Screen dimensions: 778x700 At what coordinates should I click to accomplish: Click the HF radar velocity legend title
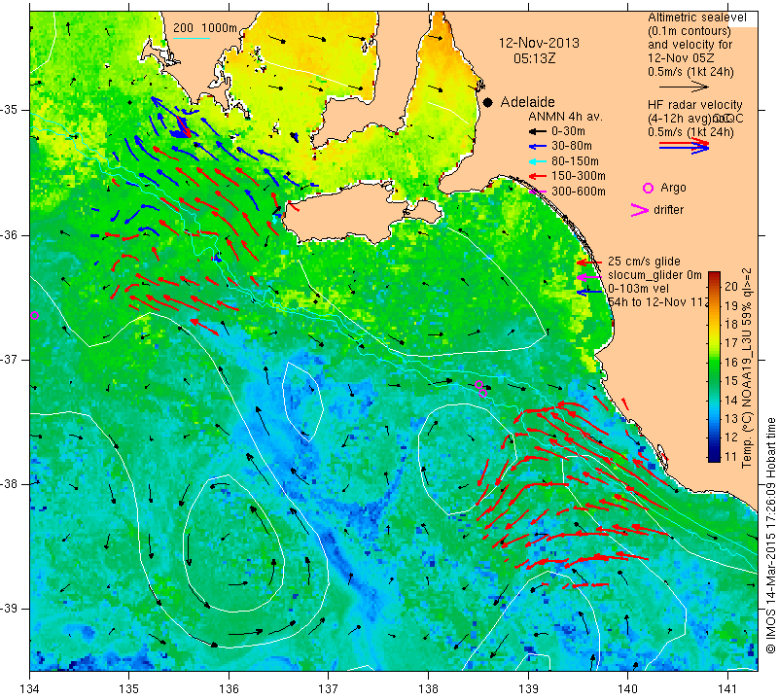(695, 105)
